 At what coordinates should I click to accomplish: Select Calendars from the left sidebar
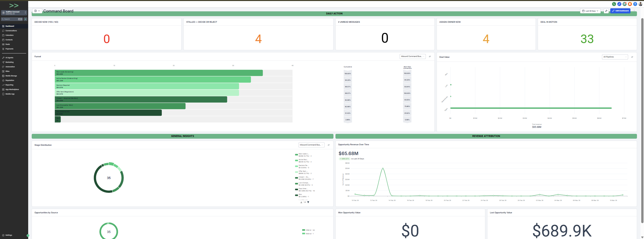point(9,35)
